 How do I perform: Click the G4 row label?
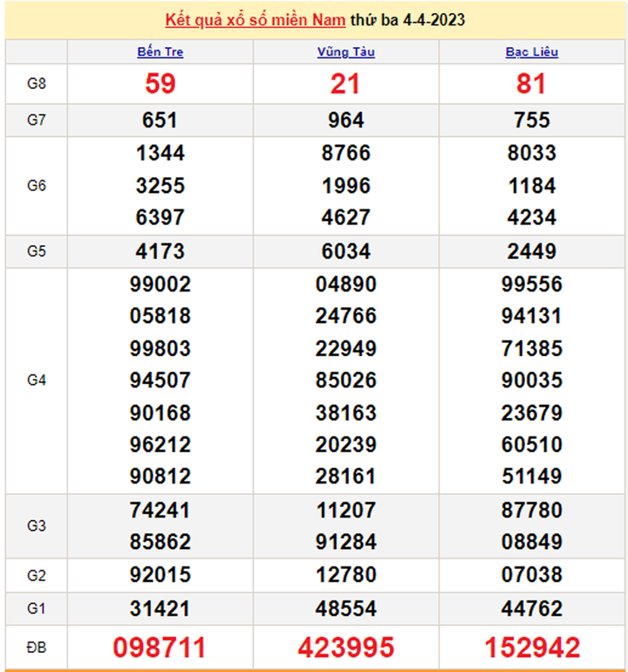[36, 381]
